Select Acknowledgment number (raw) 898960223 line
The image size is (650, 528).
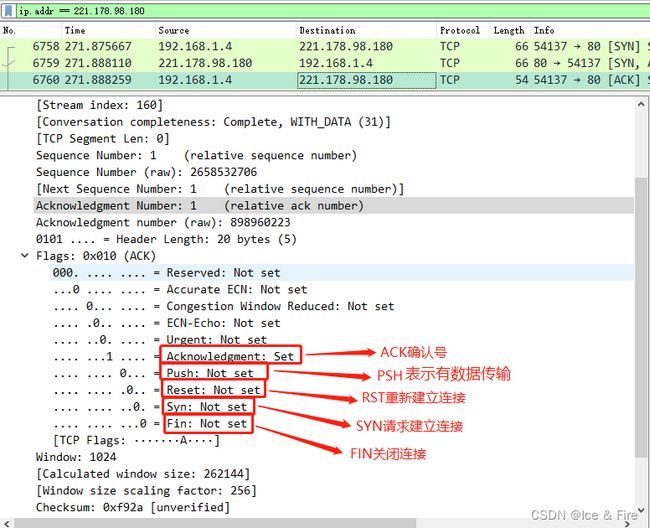[x=163, y=223]
